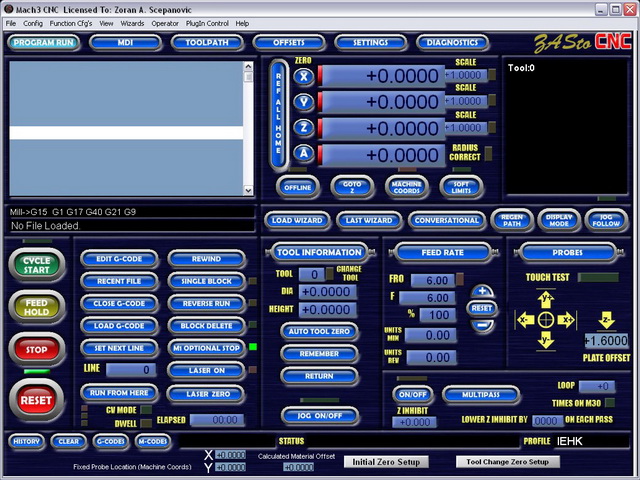Click the Loop count field
640x480 pixels.
596,386
